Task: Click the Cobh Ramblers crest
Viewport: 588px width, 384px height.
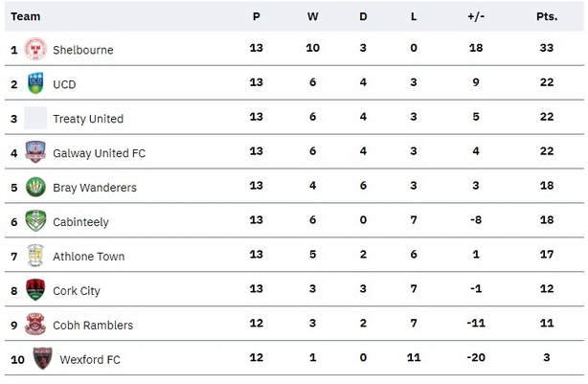Action: point(35,324)
